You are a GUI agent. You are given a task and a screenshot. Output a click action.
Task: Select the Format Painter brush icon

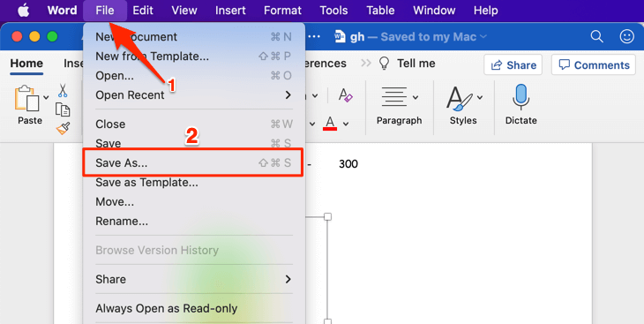click(x=63, y=129)
